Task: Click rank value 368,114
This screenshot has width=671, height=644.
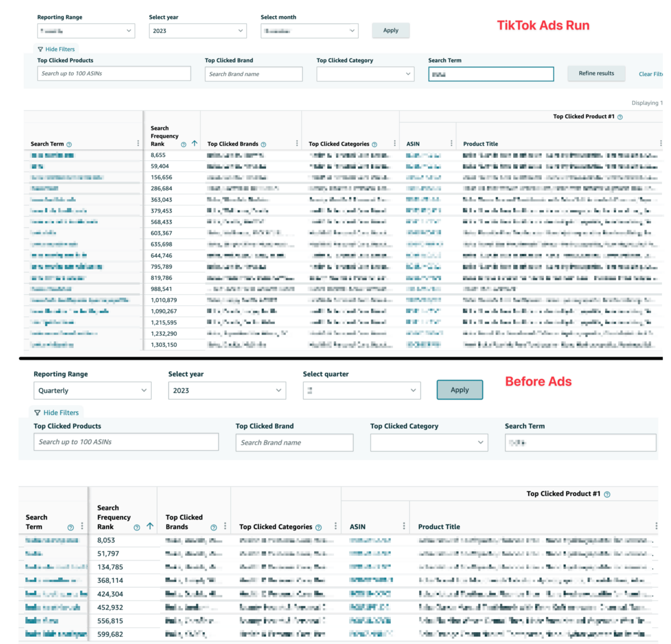Action: (x=110, y=581)
